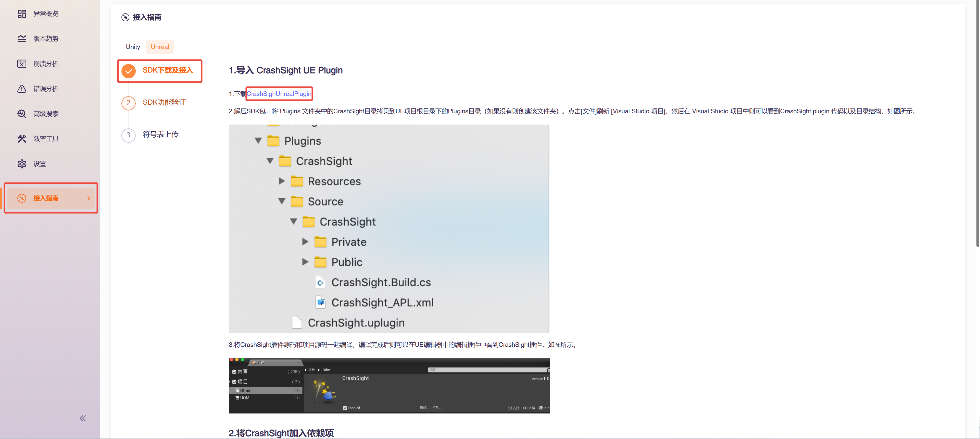Image resolution: width=980 pixels, height=439 pixels.
Task: Open the 高级搜索 magnifier icon
Action: [x=22, y=114]
